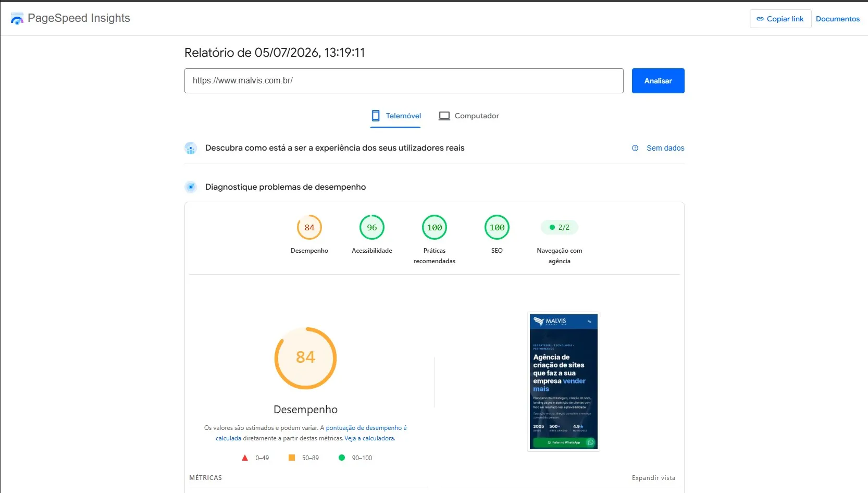Click the real users experience icon
868x493 pixels.
click(x=191, y=148)
